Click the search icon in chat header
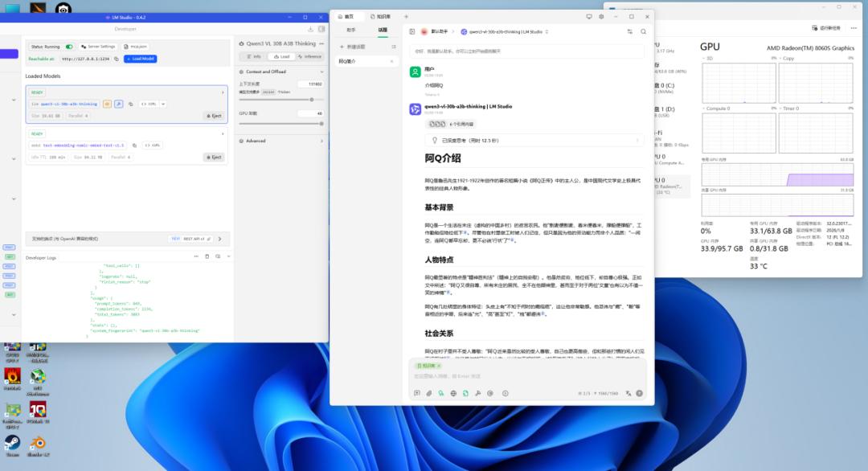 [643, 31]
